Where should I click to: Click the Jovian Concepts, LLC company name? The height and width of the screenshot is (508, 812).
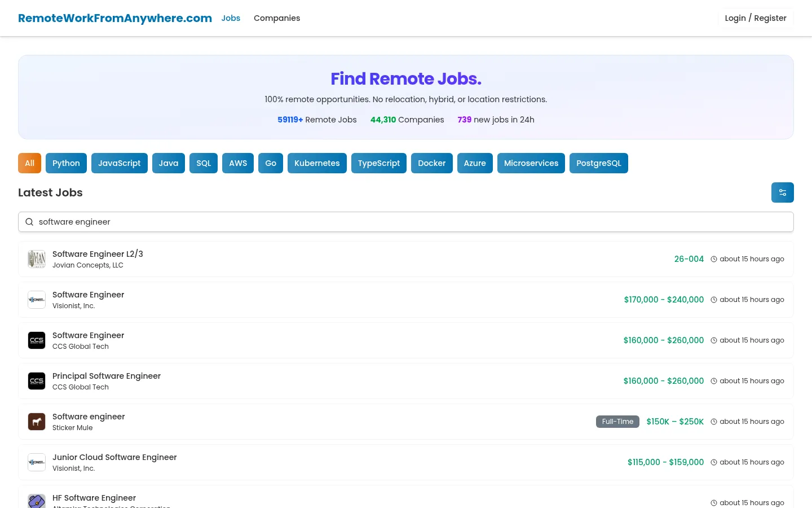click(x=88, y=265)
